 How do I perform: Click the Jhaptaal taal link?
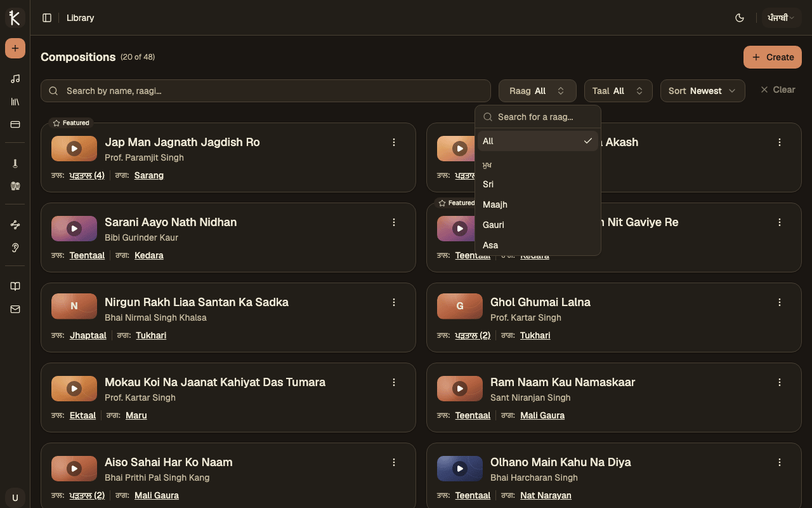click(x=88, y=335)
